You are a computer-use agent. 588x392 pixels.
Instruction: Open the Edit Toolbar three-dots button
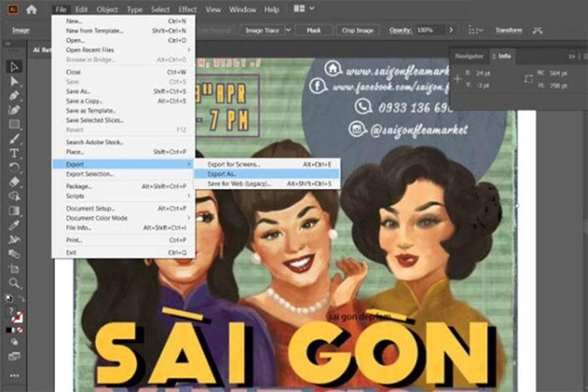(14, 375)
